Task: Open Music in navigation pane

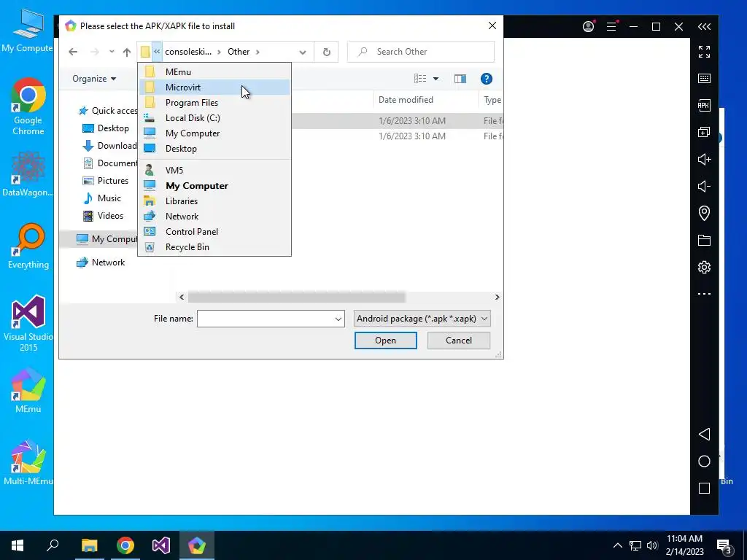Action: [x=102, y=198]
